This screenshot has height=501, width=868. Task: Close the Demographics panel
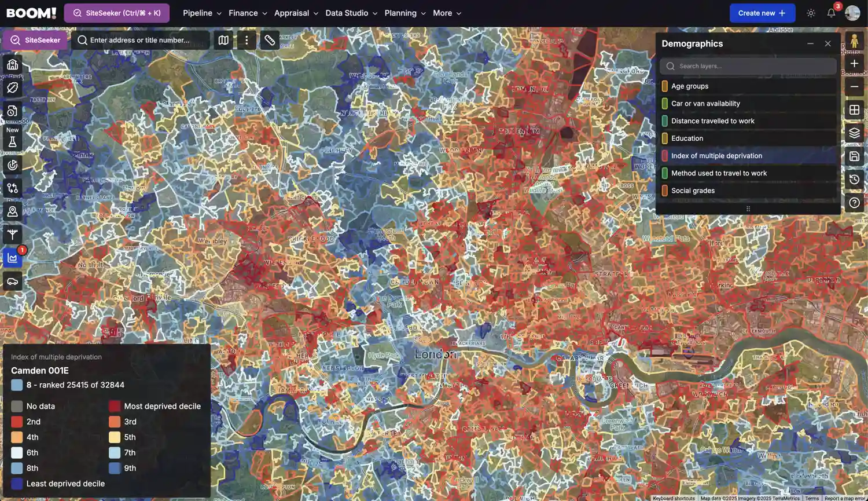[x=828, y=43]
